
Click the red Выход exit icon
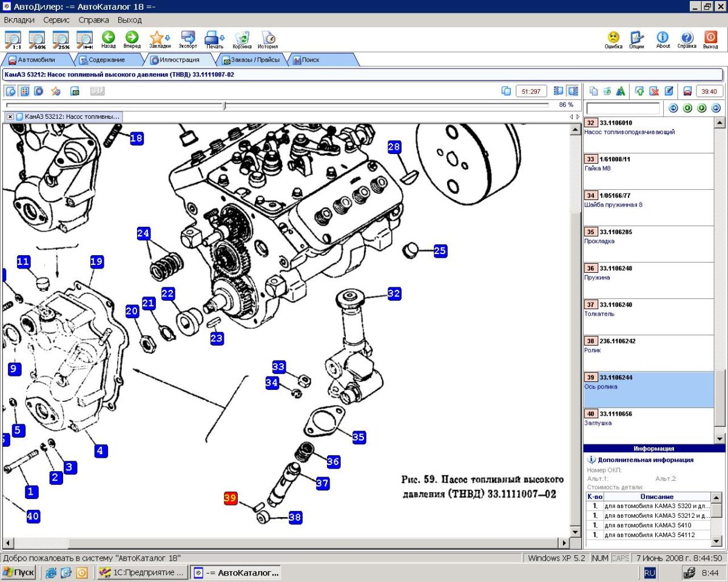(710, 40)
